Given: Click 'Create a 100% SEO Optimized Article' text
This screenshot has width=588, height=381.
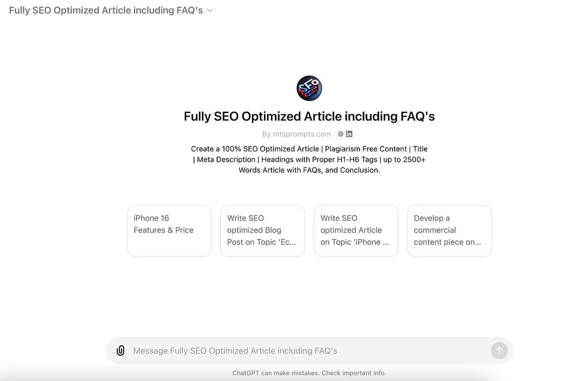Looking at the screenshot, I should click(x=255, y=149).
